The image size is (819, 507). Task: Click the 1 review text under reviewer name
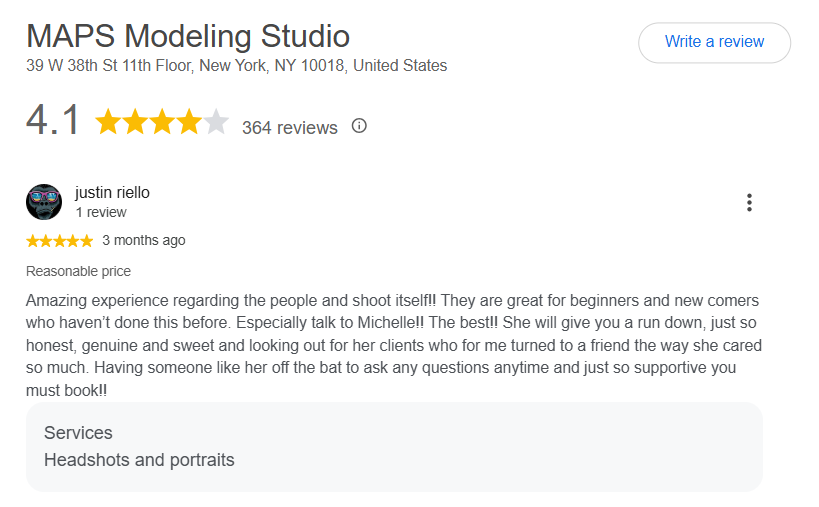(x=101, y=213)
